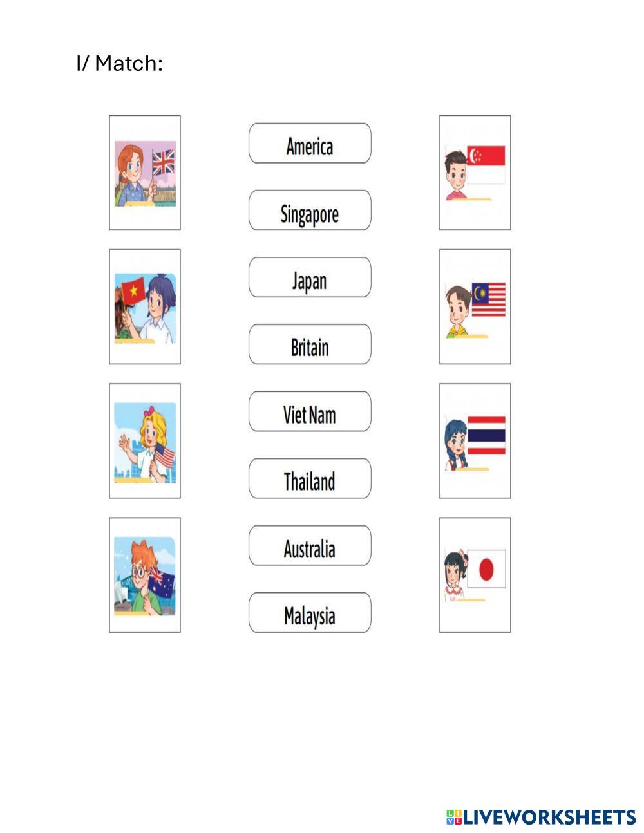The width and height of the screenshot is (644, 833).
Task: Select the Singapore label box
Action: coord(310,211)
